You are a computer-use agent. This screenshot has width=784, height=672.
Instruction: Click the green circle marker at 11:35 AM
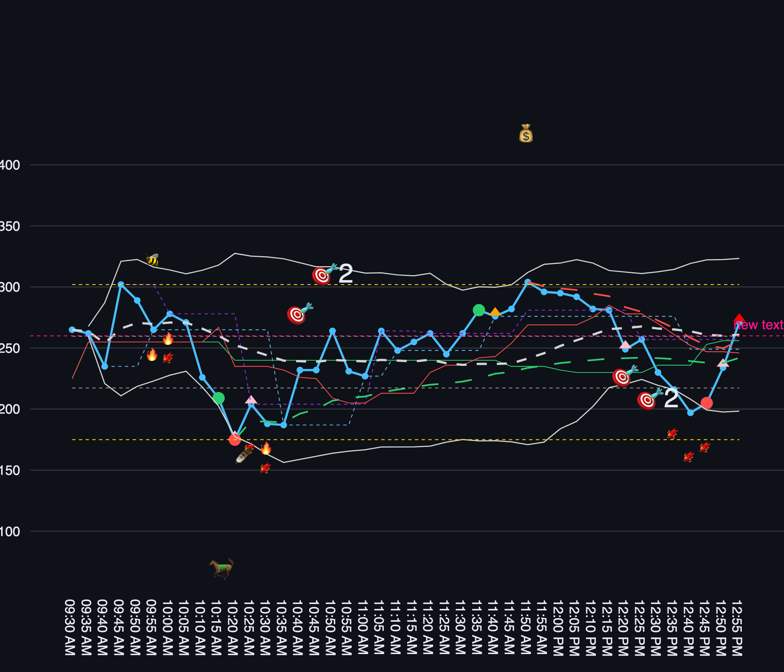[x=479, y=310]
